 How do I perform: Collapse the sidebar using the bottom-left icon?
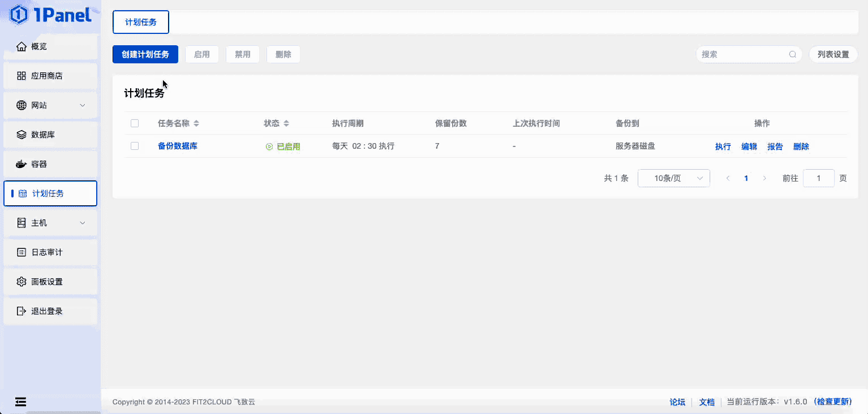pos(21,402)
